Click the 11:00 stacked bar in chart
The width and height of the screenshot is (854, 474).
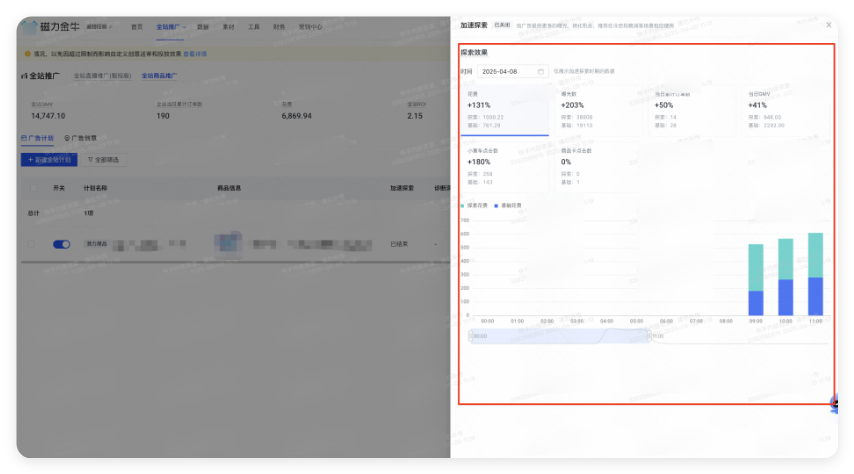(x=815, y=275)
